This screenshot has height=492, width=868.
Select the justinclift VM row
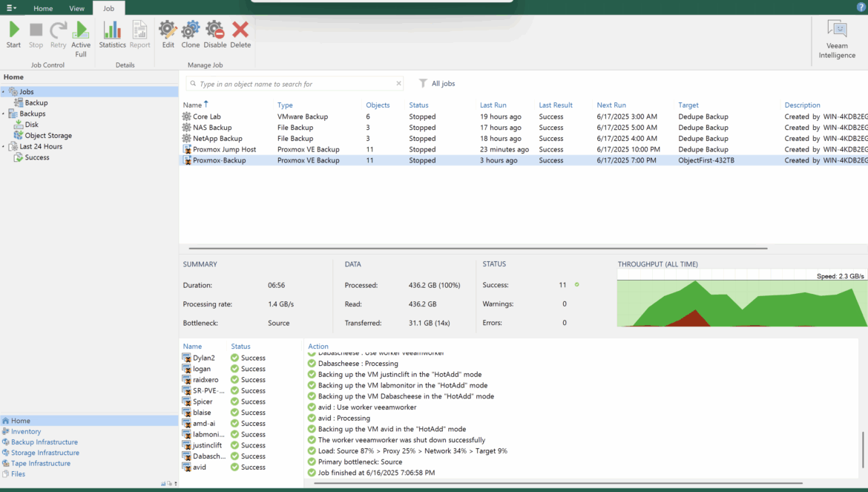[x=241, y=445]
